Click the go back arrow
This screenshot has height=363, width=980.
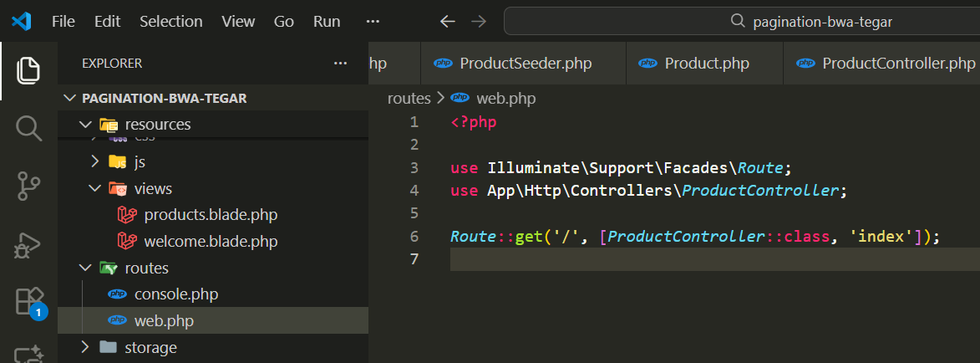(448, 22)
